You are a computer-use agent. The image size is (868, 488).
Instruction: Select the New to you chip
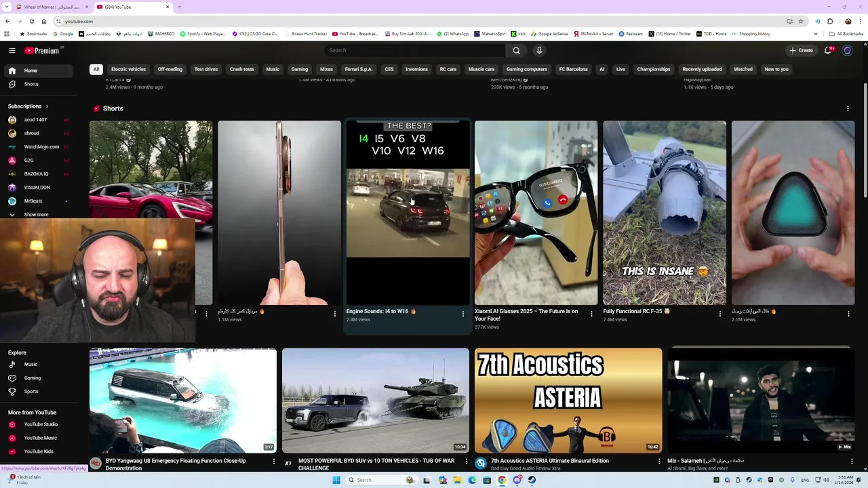(776, 69)
